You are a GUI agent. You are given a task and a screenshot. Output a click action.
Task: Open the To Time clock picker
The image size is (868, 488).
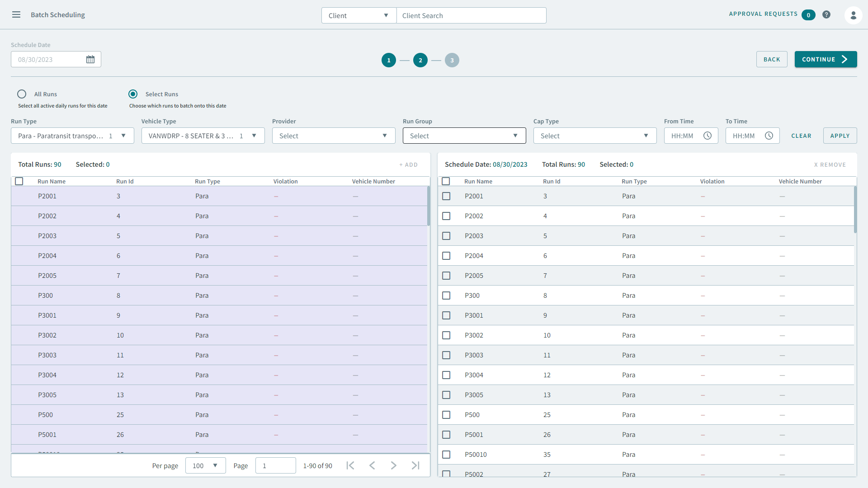click(769, 136)
